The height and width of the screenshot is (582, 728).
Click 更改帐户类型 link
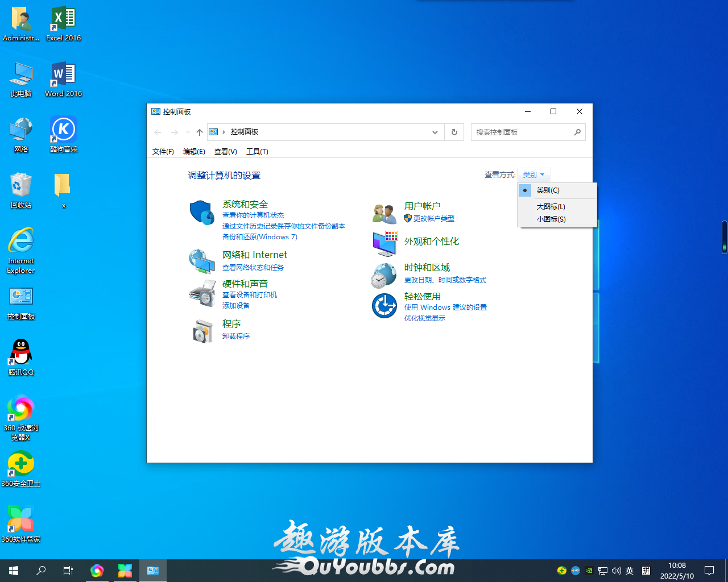(x=434, y=219)
